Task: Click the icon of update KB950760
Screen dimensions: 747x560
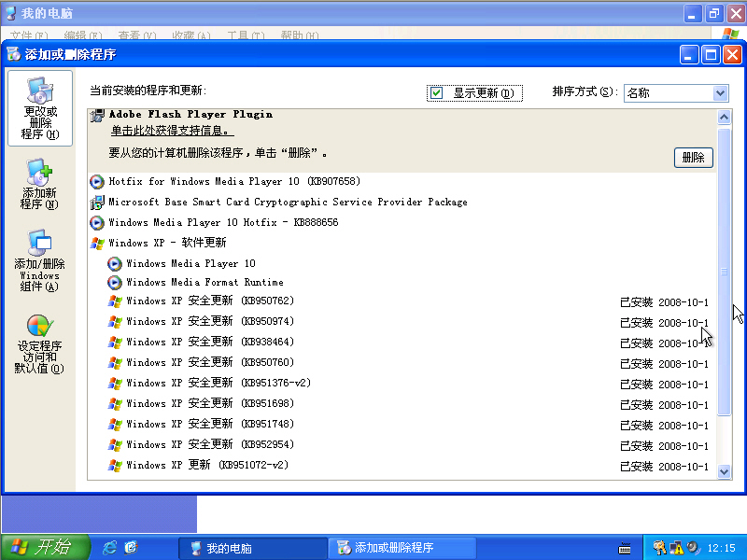Action: click(114, 362)
